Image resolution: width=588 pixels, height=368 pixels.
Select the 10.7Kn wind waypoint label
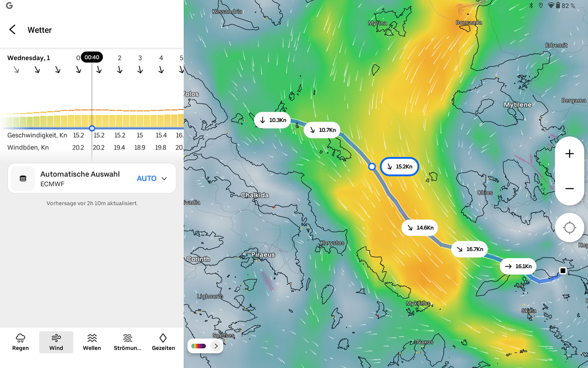pos(322,130)
